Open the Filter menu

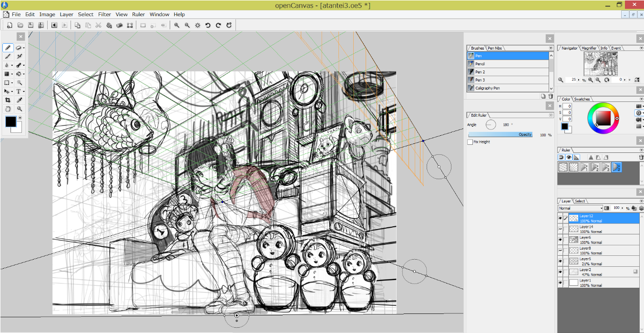click(x=104, y=14)
